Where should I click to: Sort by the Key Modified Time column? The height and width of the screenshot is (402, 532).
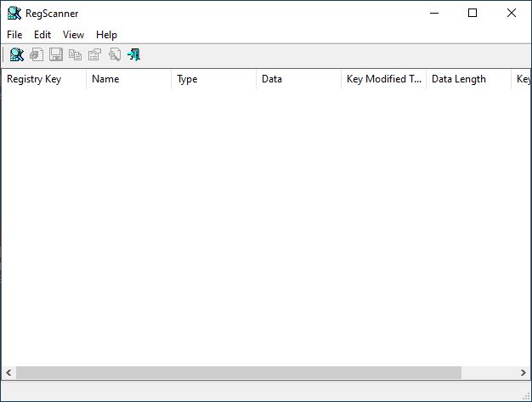click(x=384, y=79)
